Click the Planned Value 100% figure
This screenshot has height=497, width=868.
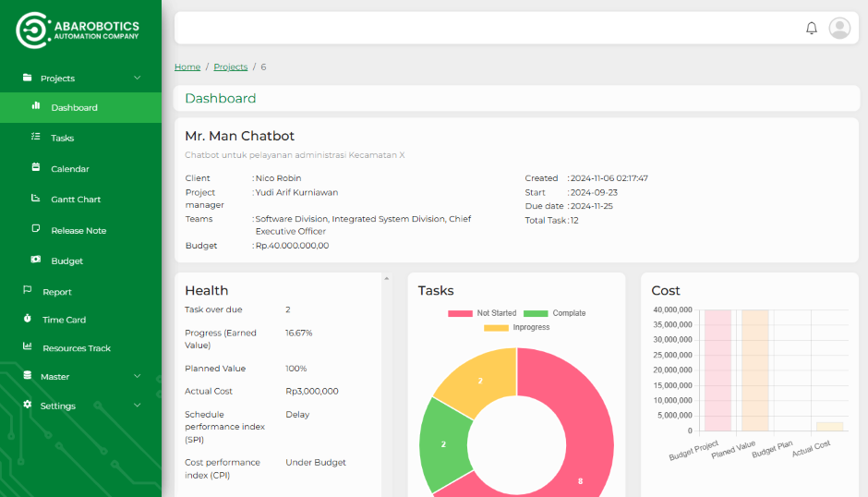[x=296, y=369]
